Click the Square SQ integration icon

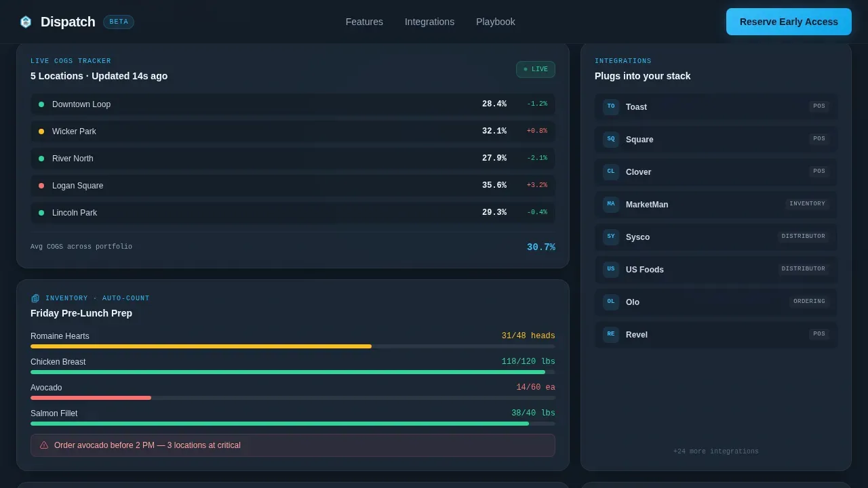click(611, 140)
